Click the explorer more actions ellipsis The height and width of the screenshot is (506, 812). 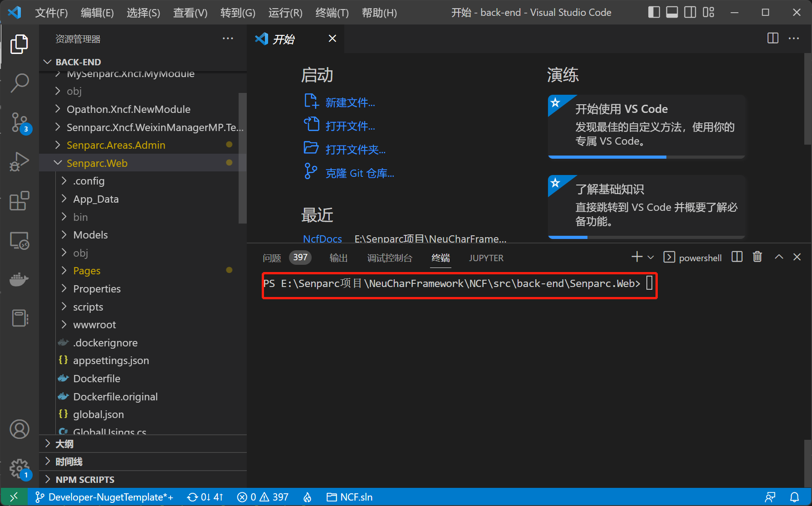[228, 39]
